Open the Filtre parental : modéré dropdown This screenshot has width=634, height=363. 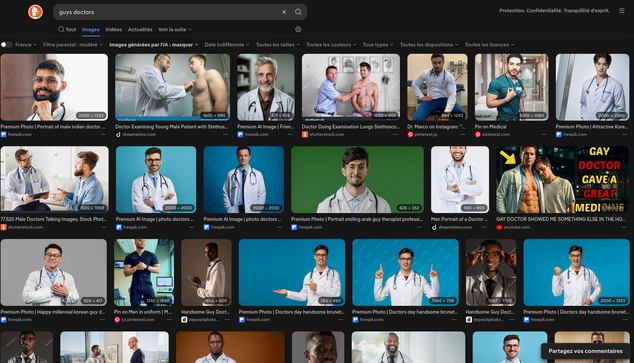73,44
